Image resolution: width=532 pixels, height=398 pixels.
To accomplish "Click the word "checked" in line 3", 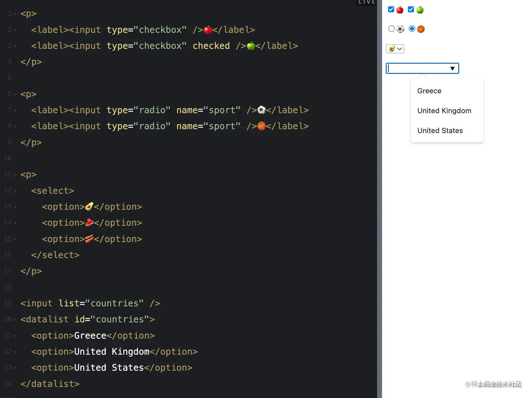I will 211,46.
